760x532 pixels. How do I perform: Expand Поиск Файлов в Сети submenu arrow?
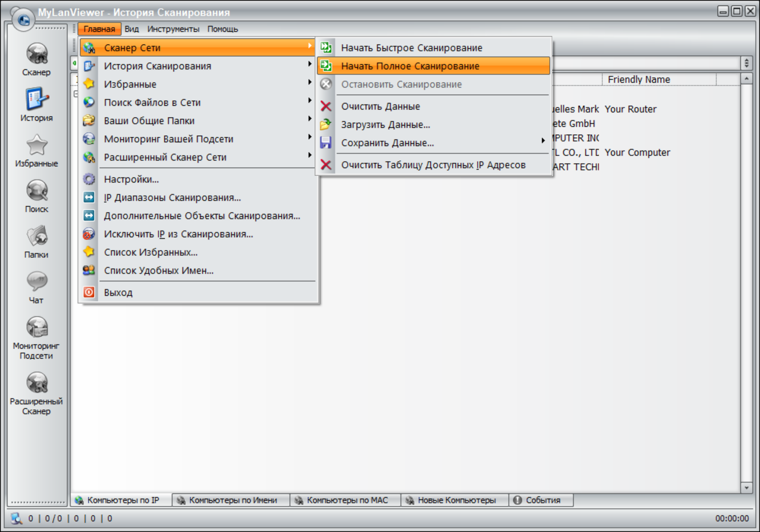click(x=310, y=101)
